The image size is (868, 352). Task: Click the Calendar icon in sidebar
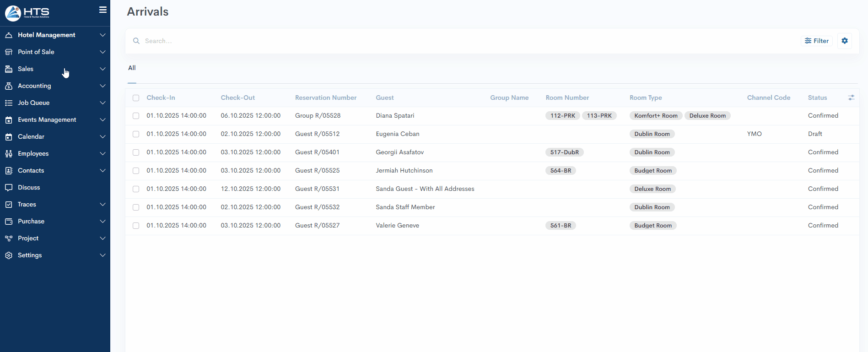point(9,137)
